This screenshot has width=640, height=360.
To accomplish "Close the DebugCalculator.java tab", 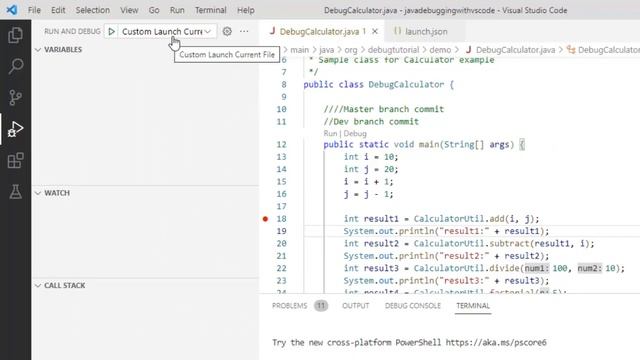I will pos(375,31).
